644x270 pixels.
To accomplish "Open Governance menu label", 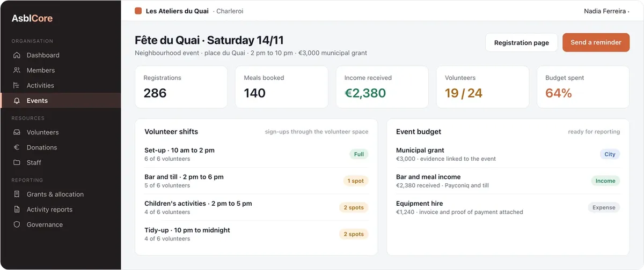I will tap(45, 224).
